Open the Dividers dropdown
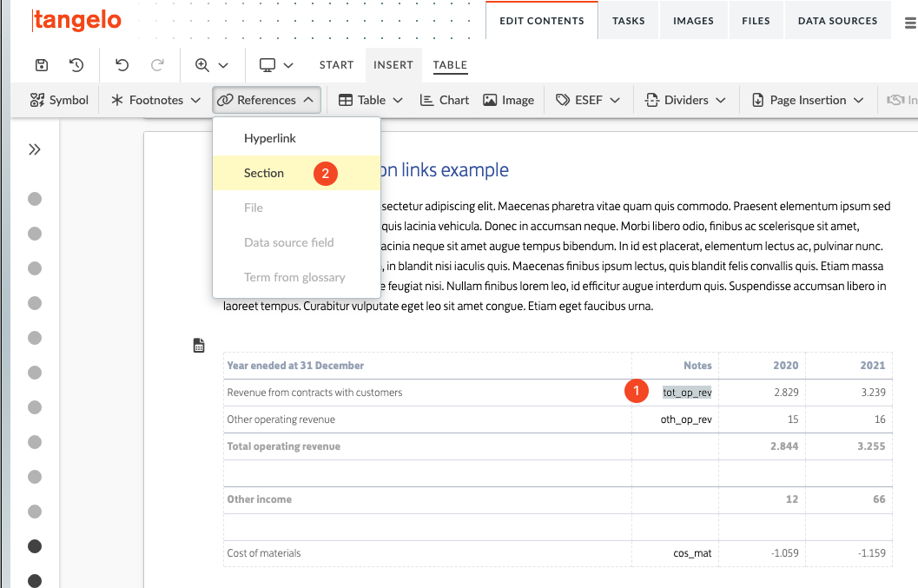 click(685, 100)
